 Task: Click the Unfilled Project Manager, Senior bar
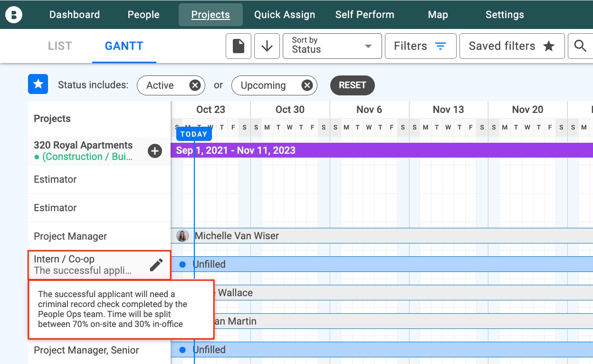pos(382,350)
